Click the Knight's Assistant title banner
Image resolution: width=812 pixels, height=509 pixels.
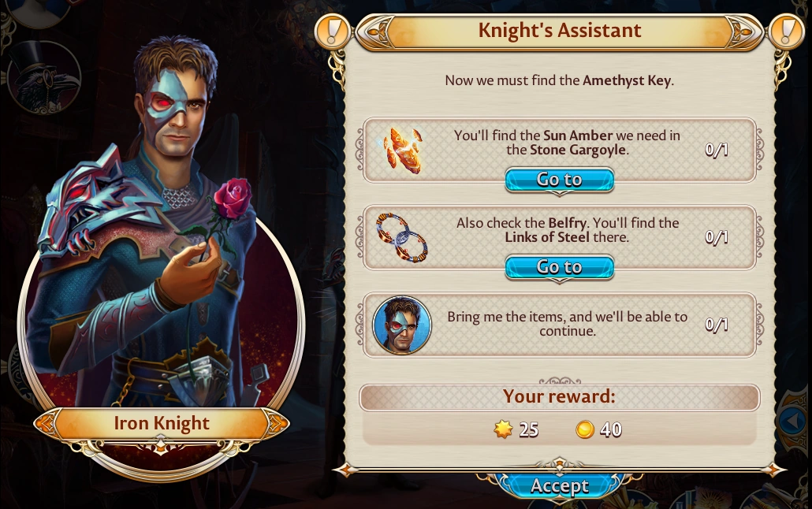[559, 31]
